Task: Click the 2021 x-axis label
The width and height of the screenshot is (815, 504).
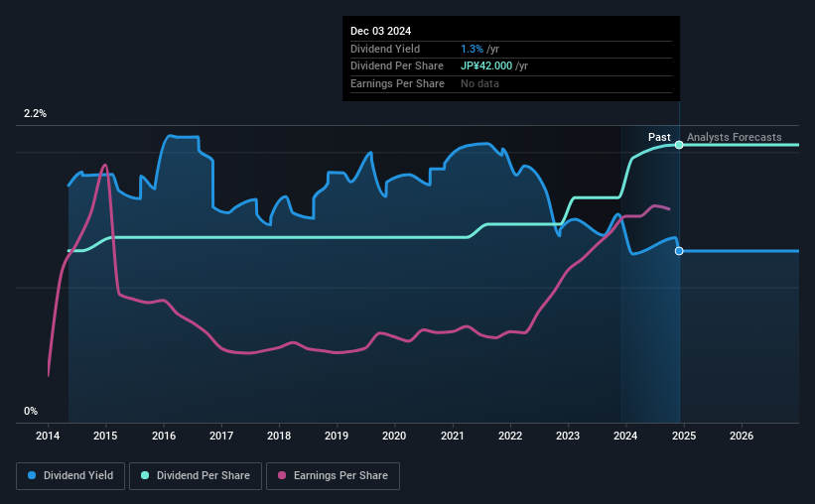Action: [453, 436]
